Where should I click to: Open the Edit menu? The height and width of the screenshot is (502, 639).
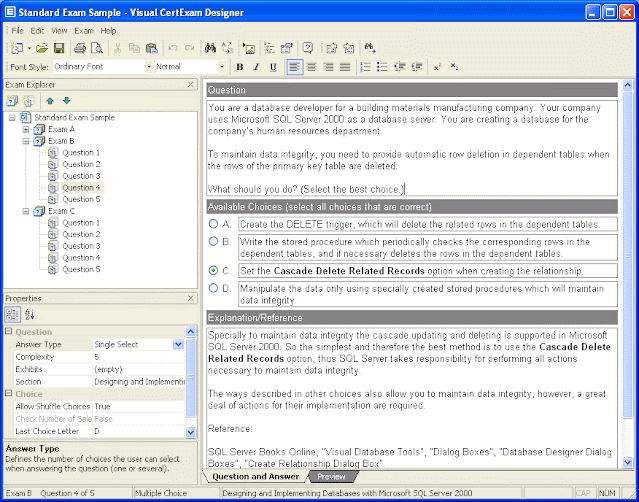point(37,31)
